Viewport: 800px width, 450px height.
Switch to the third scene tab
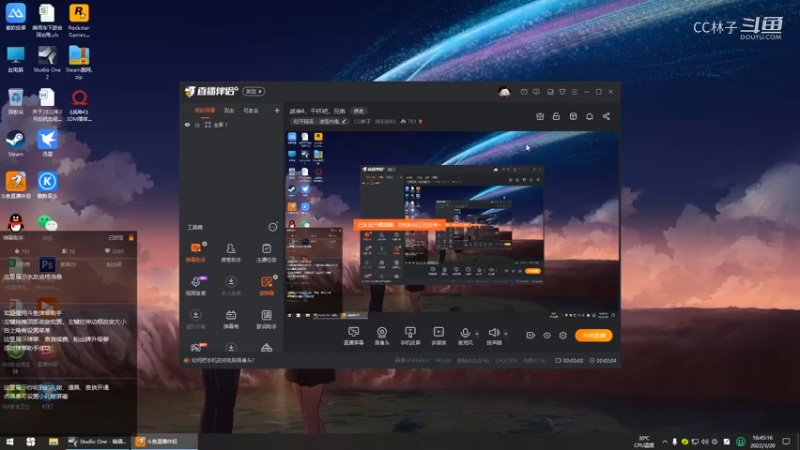coord(251,111)
